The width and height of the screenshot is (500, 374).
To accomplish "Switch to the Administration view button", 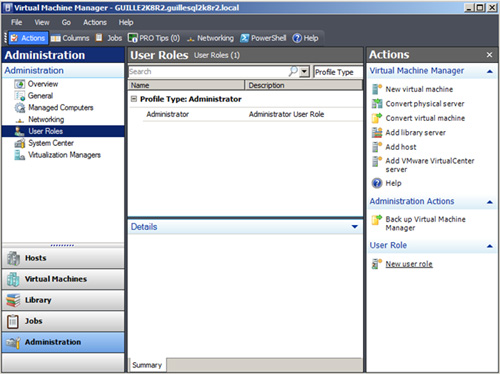I will tap(63, 342).
